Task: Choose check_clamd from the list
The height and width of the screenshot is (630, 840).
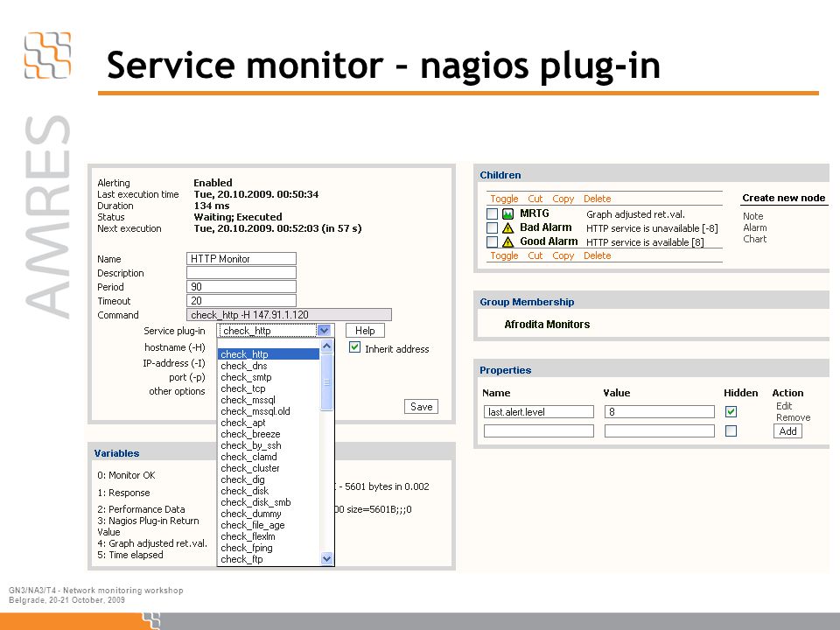Action: (x=269, y=457)
